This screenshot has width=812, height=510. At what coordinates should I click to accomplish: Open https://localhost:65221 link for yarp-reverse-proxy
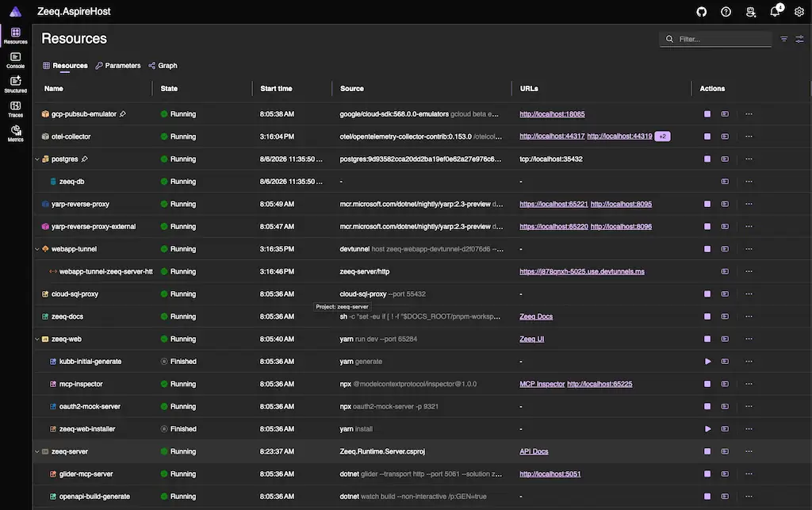pos(553,204)
